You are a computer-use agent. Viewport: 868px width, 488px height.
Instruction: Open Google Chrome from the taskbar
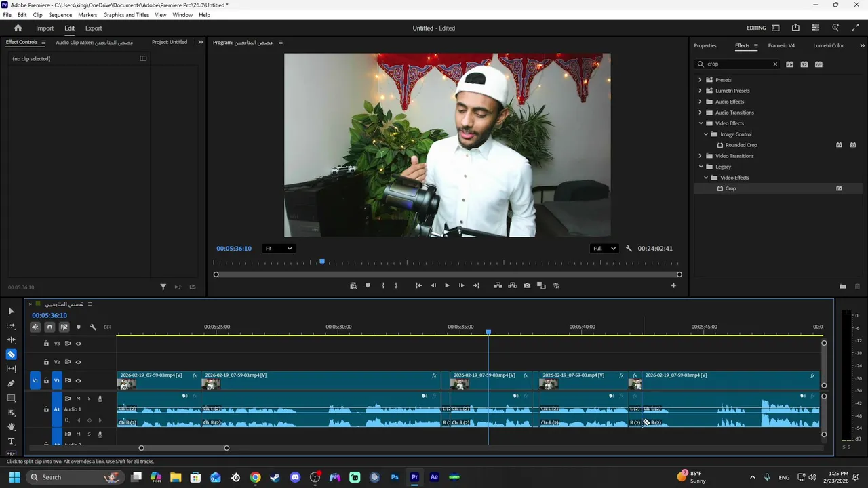(x=255, y=477)
